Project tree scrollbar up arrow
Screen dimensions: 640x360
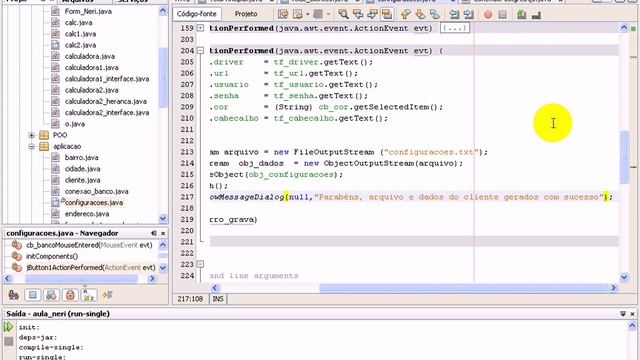tap(163, 11)
